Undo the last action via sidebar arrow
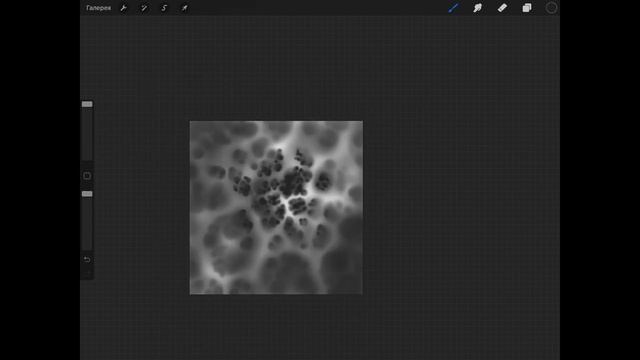This screenshot has width=640, height=360. pos(87,260)
